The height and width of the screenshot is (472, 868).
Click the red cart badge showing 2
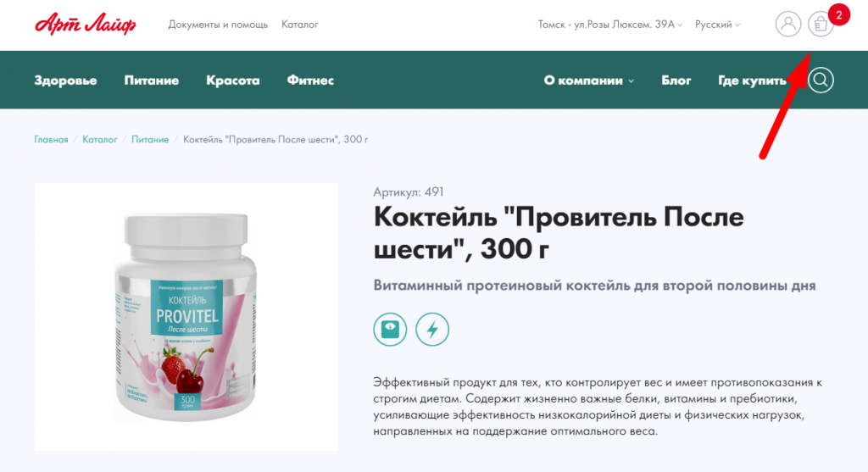click(x=838, y=15)
